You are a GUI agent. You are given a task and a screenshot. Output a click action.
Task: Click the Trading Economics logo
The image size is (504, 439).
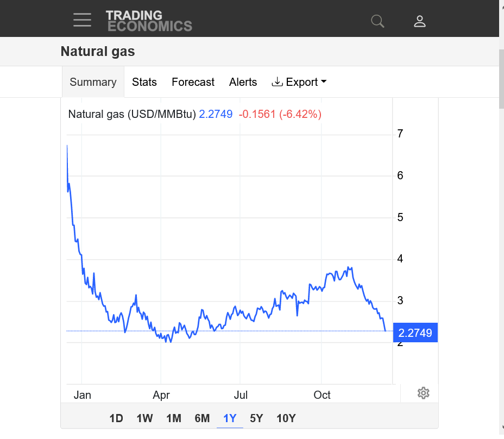coord(149,21)
